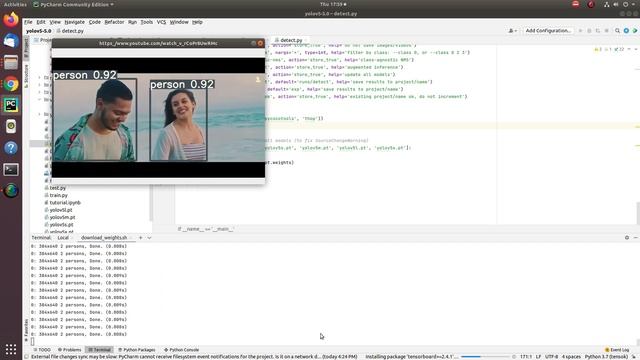Close the YouTube detection preview window

tap(260, 43)
